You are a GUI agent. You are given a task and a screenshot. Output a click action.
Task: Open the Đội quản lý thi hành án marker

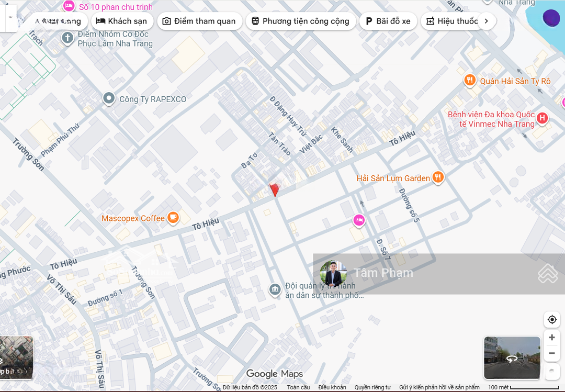coord(275,289)
